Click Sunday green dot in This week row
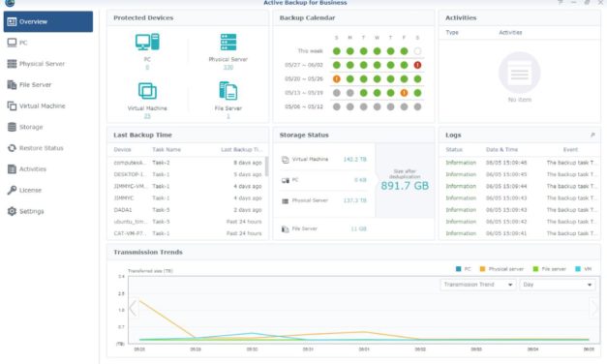607x364 pixels. pos(336,51)
